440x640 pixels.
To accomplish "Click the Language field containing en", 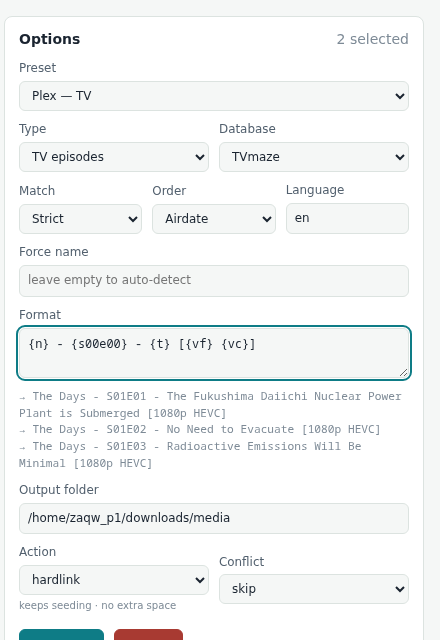I will point(347,218).
